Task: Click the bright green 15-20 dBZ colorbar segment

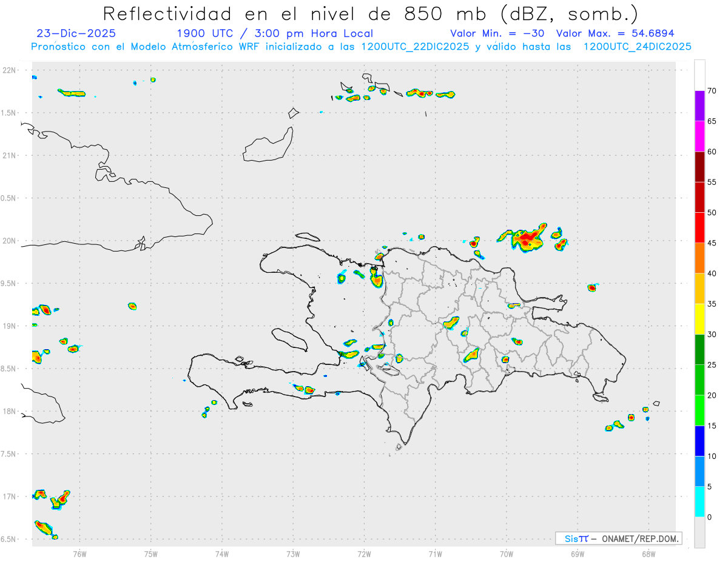Action: (700, 410)
